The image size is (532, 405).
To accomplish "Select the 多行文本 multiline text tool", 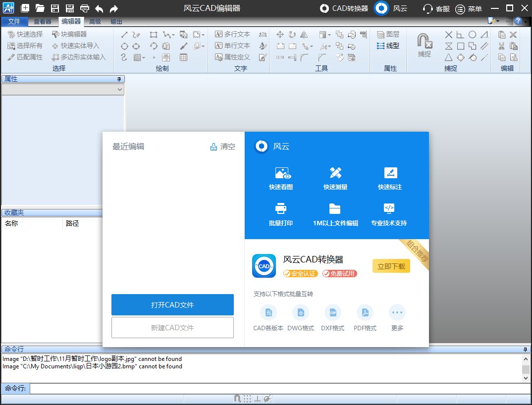I will 232,34.
